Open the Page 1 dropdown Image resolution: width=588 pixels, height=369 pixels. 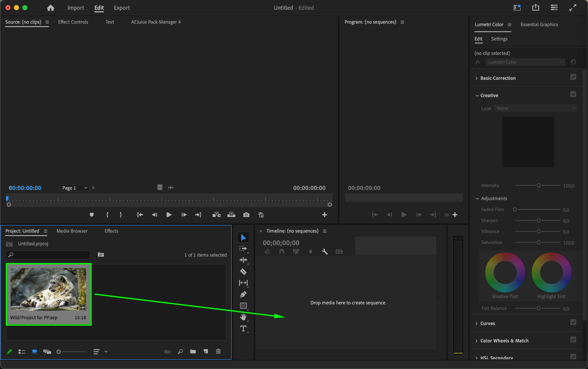74,188
